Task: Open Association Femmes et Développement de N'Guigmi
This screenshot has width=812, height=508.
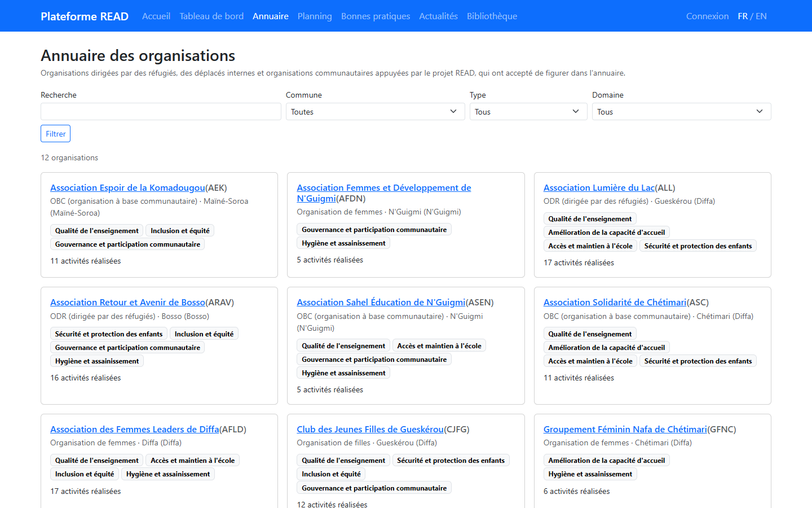Action: 384,193
